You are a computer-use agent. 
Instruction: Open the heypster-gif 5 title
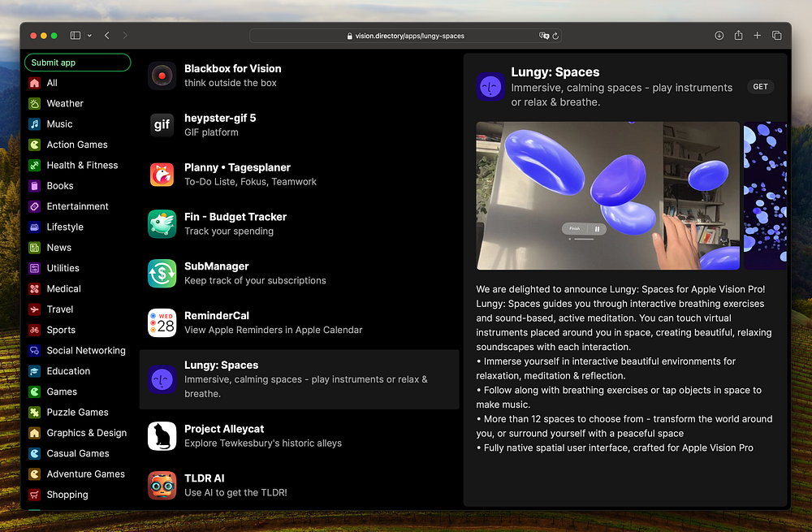point(220,118)
